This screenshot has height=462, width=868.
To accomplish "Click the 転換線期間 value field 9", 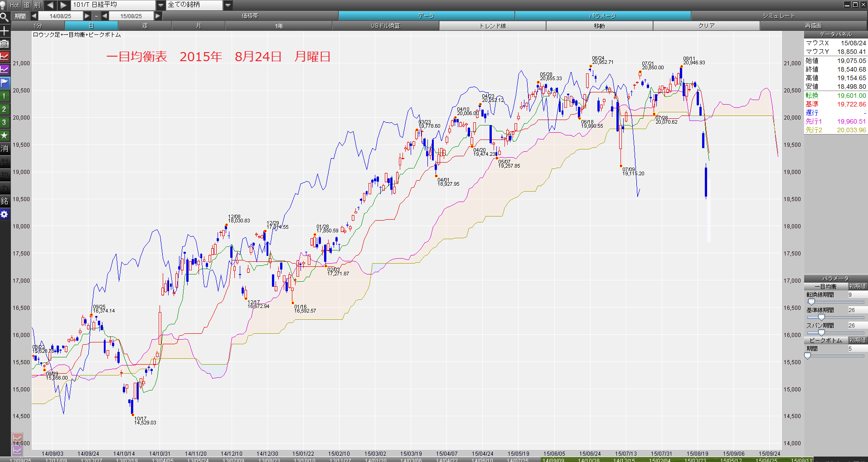I will point(857,295).
